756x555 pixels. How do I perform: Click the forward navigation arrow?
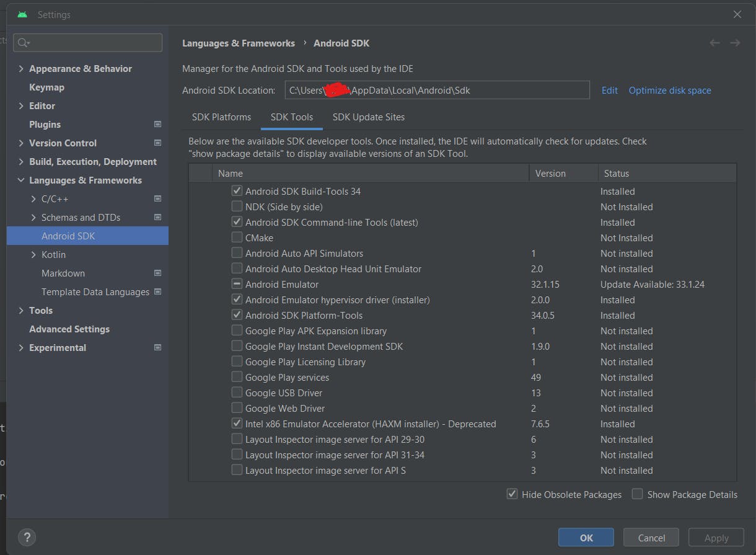tap(735, 43)
